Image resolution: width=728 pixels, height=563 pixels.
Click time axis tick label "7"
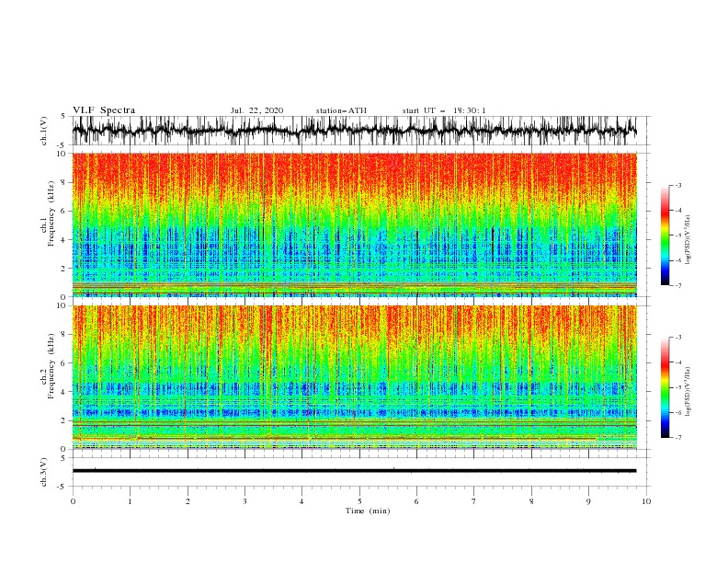point(474,501)
